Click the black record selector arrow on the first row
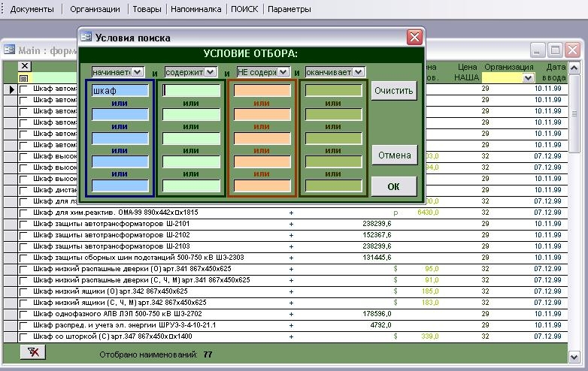Viewport: 588px width, 371px height. click(x=11, y=89)
